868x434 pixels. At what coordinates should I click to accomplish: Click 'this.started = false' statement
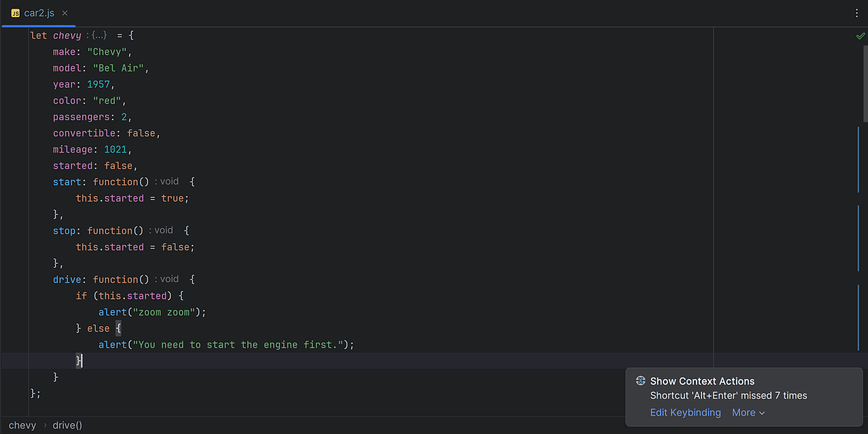pyautogui.click(x=135, y=247)
